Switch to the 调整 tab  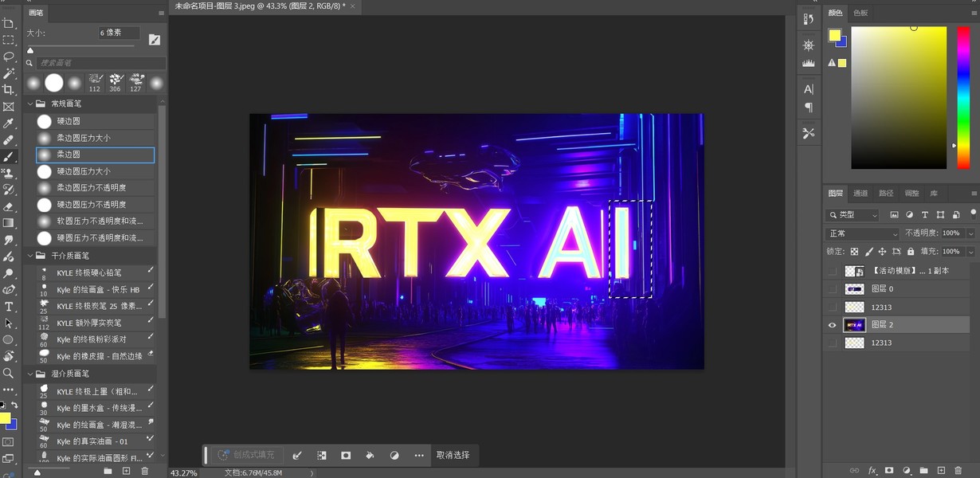point(911,194)
